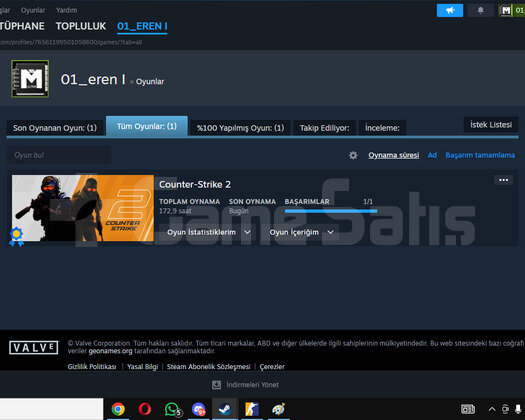The width and height of the screenshot is (525, 420).
Task: Open the Çerezler link
Action: (x=272, y=366)
